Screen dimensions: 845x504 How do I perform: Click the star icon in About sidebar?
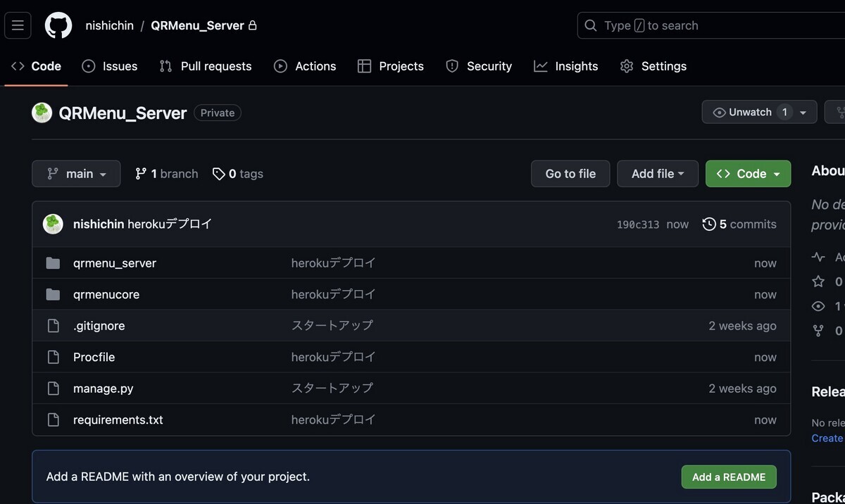tap(818, 282)
